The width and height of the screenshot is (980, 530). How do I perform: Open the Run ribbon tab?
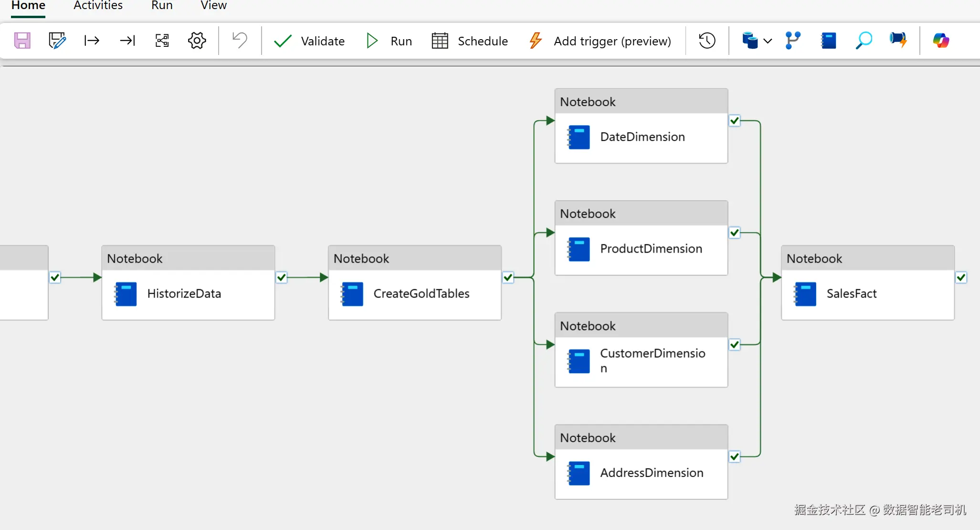pyautogui.click(x=162, y=6)
